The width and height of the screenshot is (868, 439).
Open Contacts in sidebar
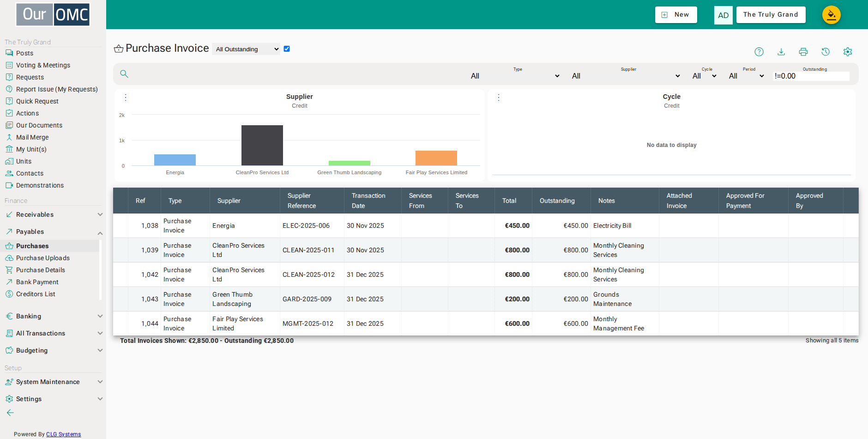(30, 173)
